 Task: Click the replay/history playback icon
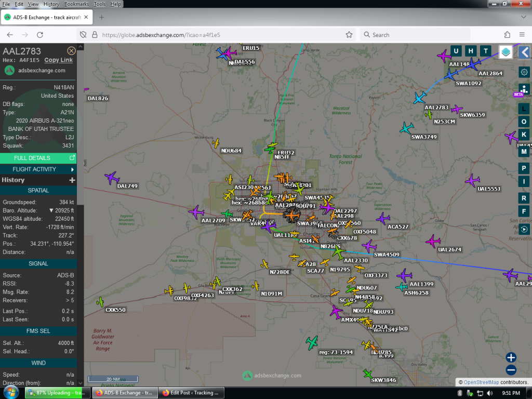click(524, 229)
